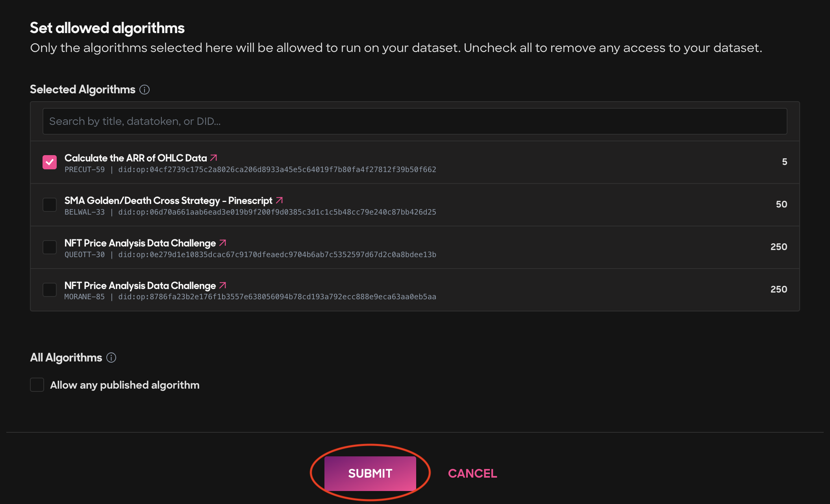Enable Allow any published algorithm

click(x=37, y=385)
